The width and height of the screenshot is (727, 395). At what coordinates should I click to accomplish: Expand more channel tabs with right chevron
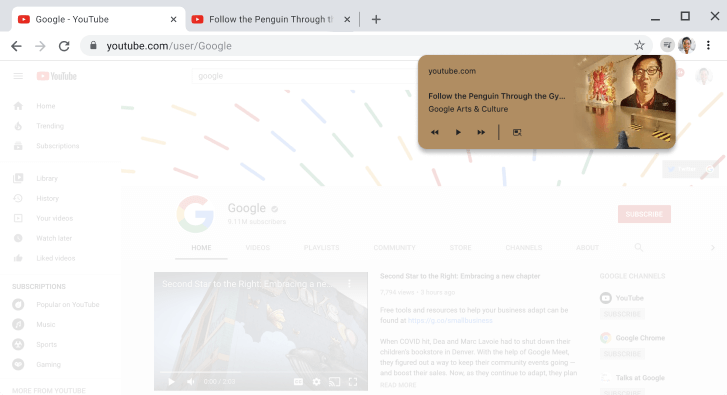(713, 248)
